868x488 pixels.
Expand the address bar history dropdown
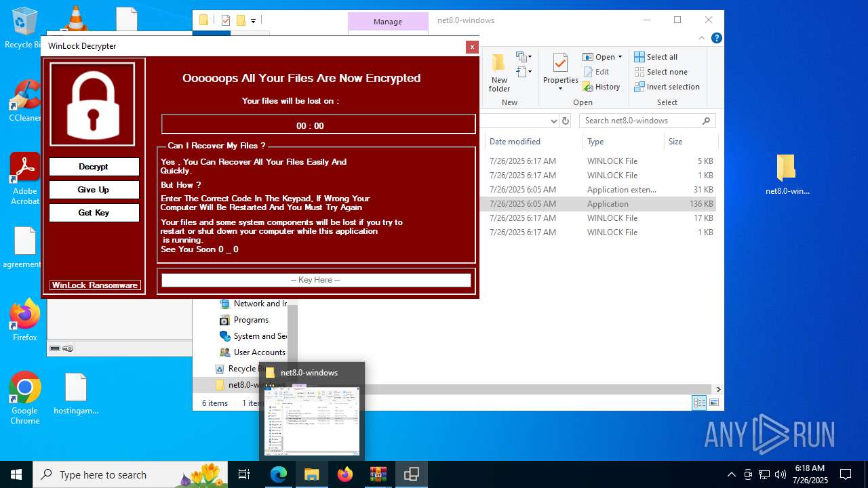coord(554,121)
